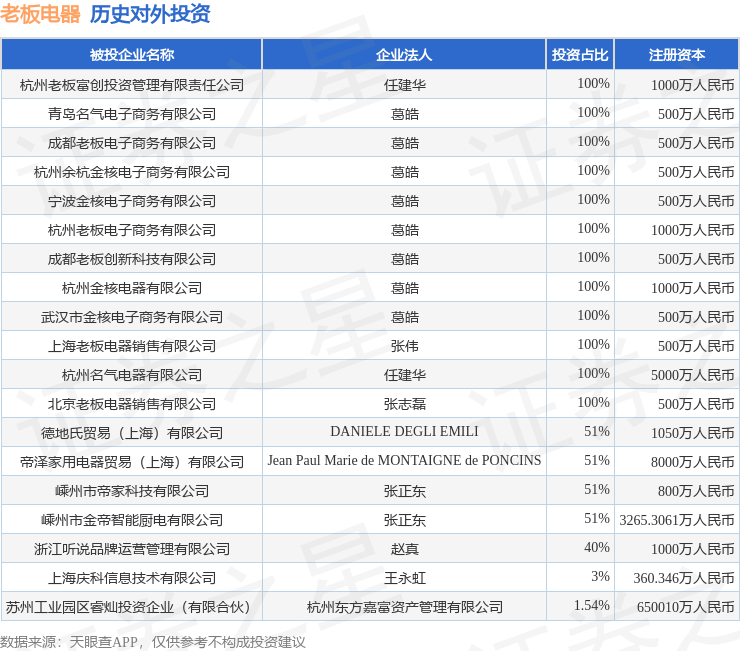
Task: Click the 注册资本 column header
Action: point(677,55)
